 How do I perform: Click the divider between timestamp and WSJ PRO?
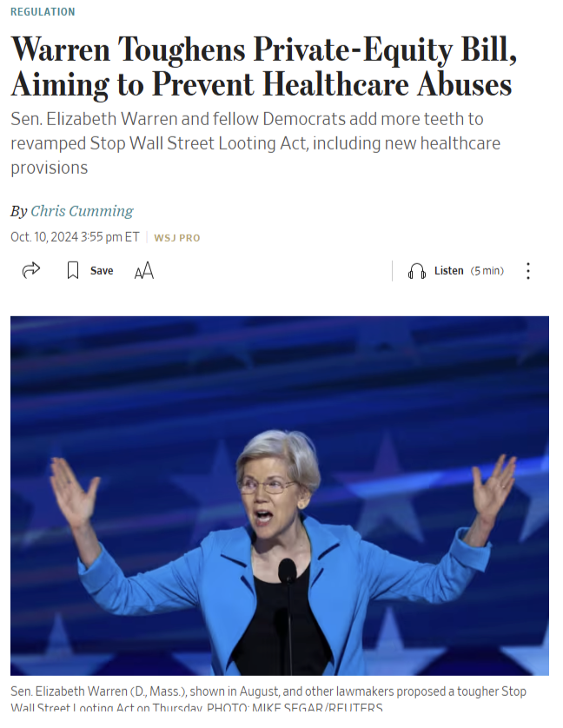coord(147,237)
